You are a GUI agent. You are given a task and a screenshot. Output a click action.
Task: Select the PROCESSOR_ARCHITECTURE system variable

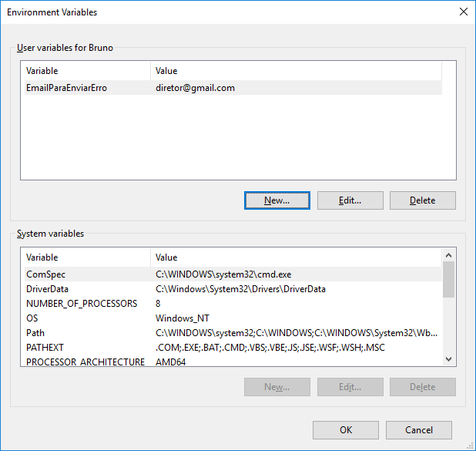point(233,362)
